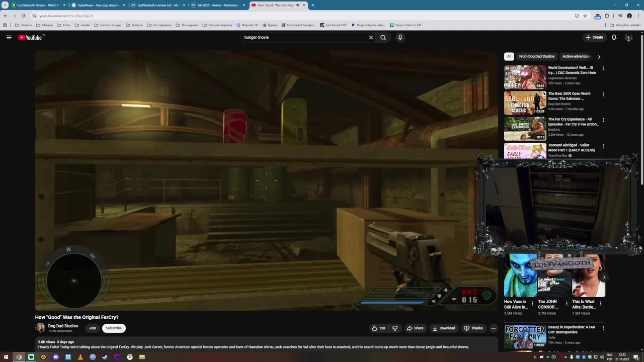Open the Create dropdown
Image resolution: width=644 pixels, height=362 pixels.
coord(594,37)
